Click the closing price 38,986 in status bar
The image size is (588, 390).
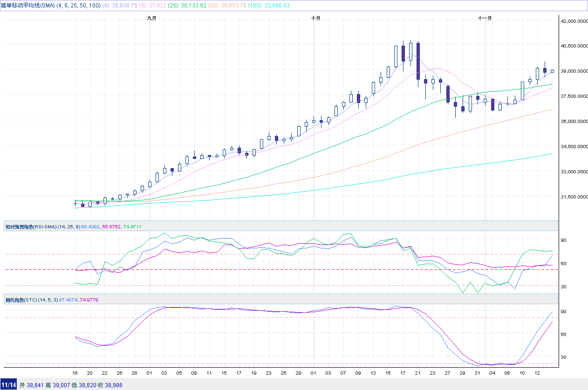pos(113,385)
